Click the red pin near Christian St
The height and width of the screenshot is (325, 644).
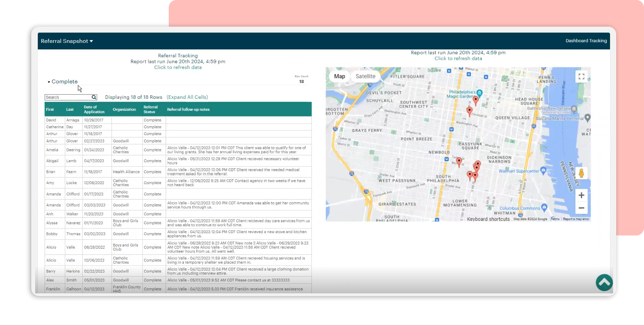point(469,112)
